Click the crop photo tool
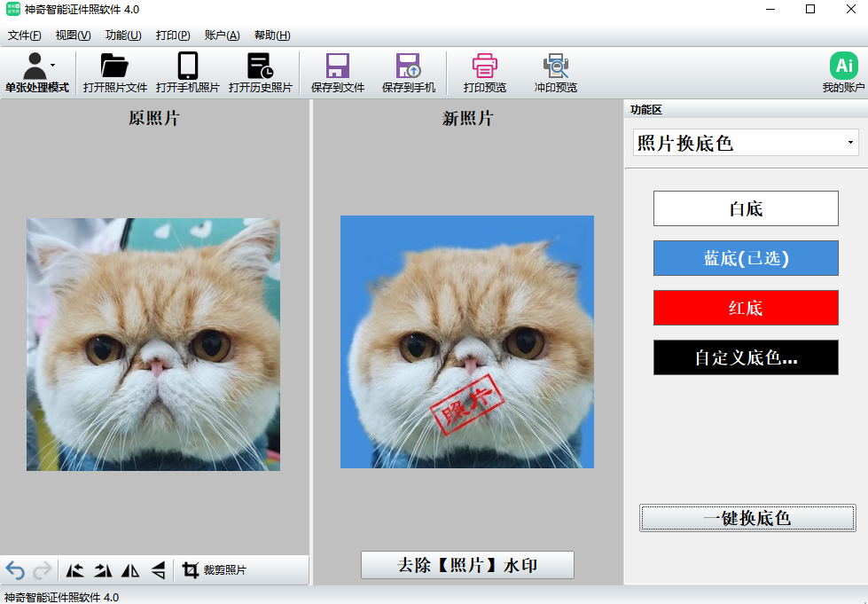 pos(214,570)
